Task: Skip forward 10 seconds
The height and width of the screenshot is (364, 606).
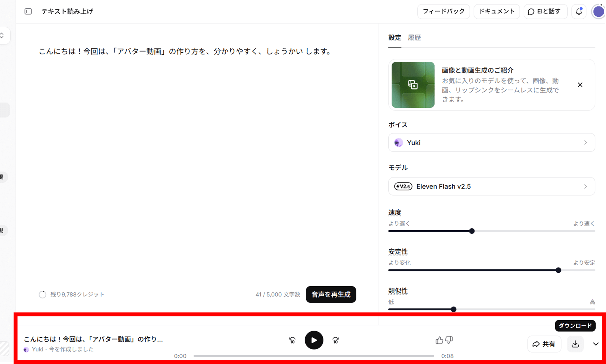Action: pyautogui.click(x=335, y=340)
